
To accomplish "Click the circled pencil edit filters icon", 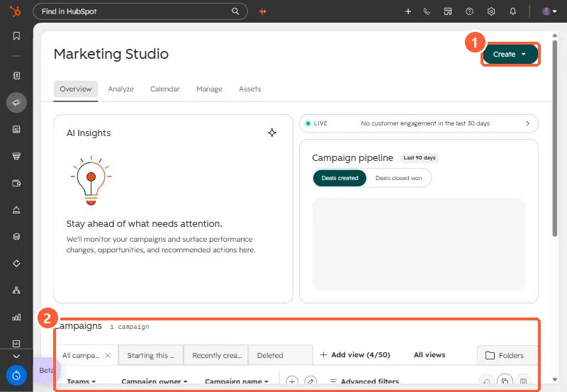I will click(x=310, y=381).
